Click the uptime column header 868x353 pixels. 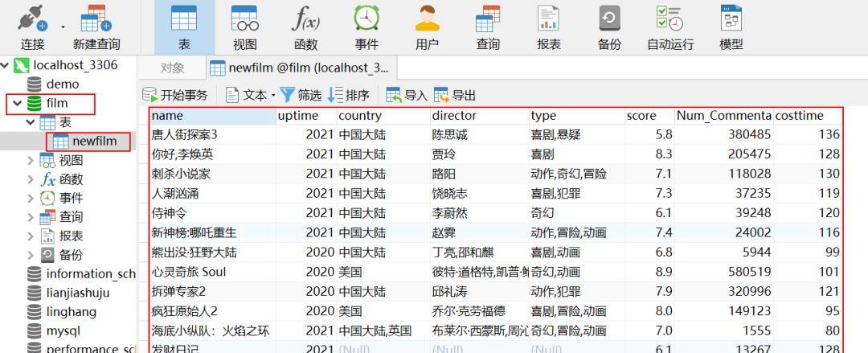(306, 116)
